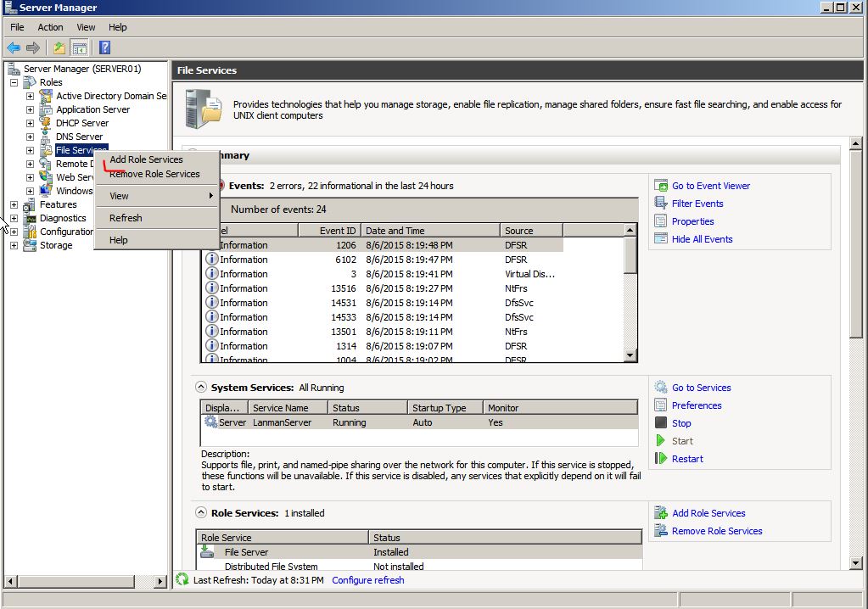Select event 6102 from DFSR
Screen dimensions: 868x609
tap(383, 260)
